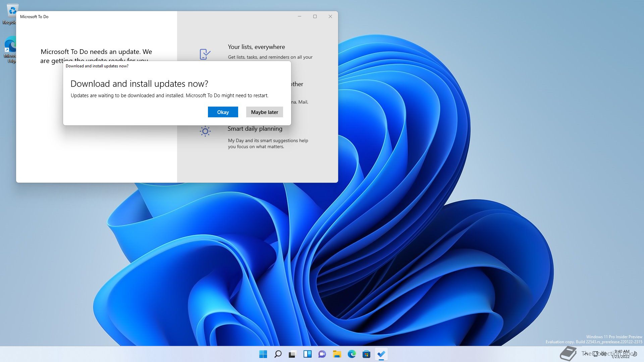
Task: Click the network icon in system tray
Action: pos(595,354)
